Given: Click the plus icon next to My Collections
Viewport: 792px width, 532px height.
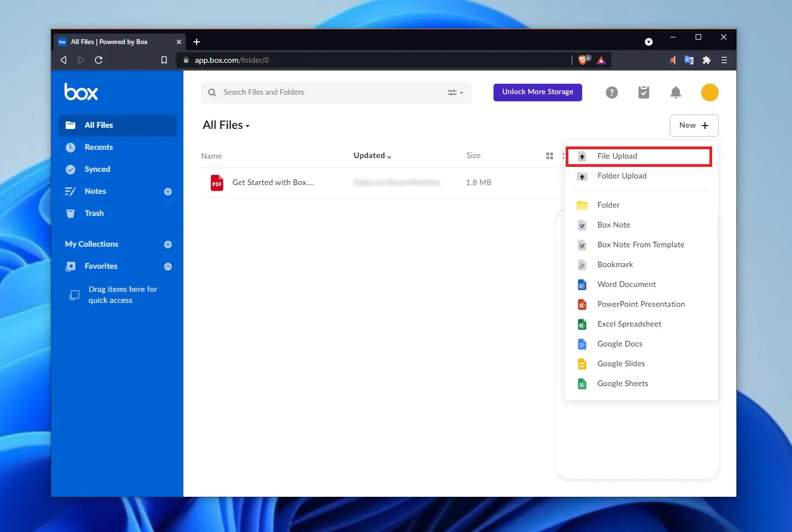Looking at the screenshot, I should pyautogui.click(x=168, y=245).
